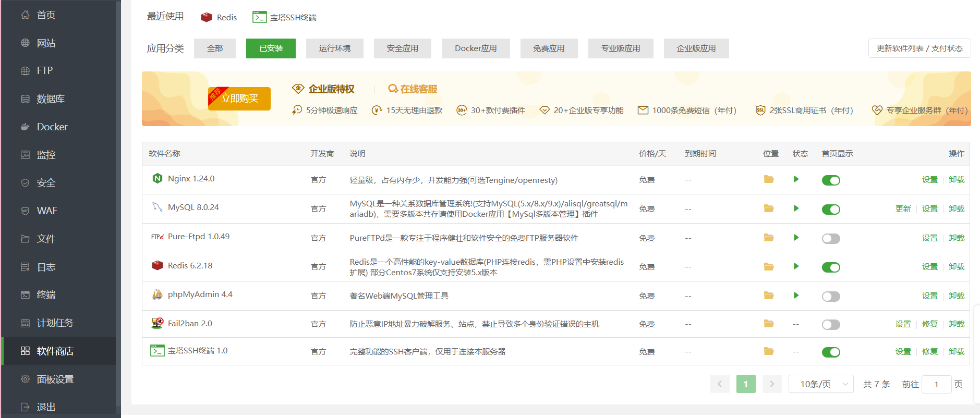Click the MySQL running status play icon
This screenshot has width=980, height=418.
pyautogui.click(x=796, y=208)
